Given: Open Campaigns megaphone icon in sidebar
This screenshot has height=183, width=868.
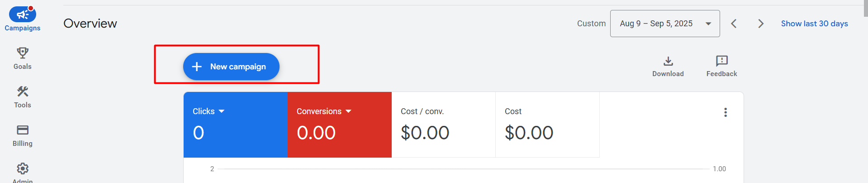Looking at the screenshot, I should [x=23, y=14].
